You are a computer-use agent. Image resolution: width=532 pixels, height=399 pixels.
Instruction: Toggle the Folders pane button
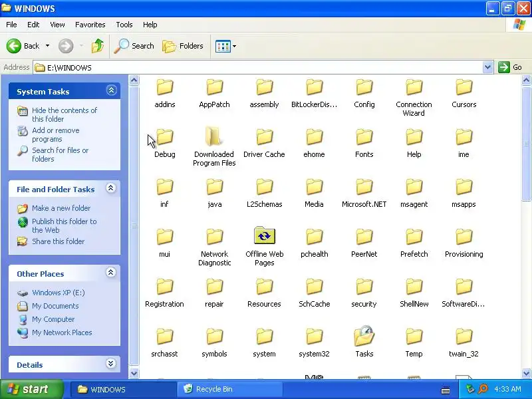183,46
